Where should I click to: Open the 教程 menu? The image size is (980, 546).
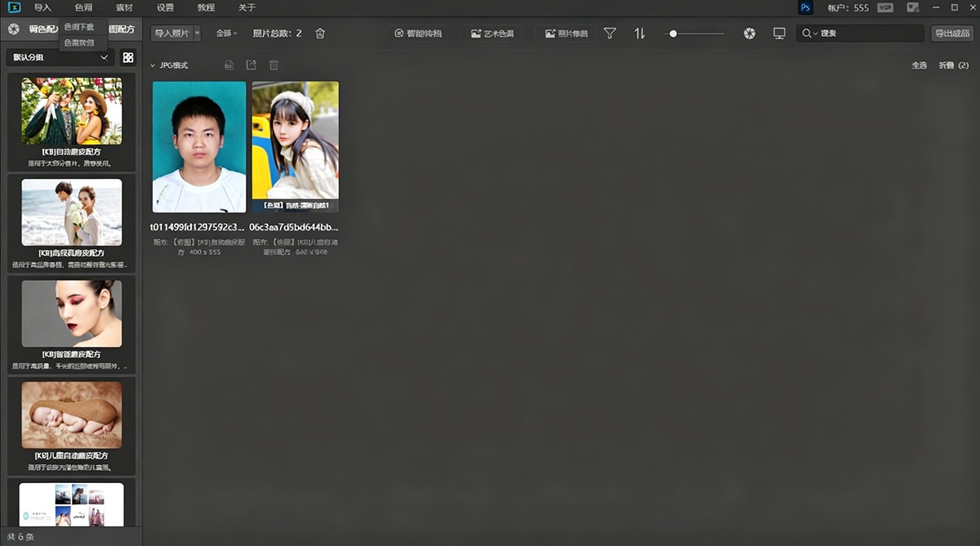point(206,7)
